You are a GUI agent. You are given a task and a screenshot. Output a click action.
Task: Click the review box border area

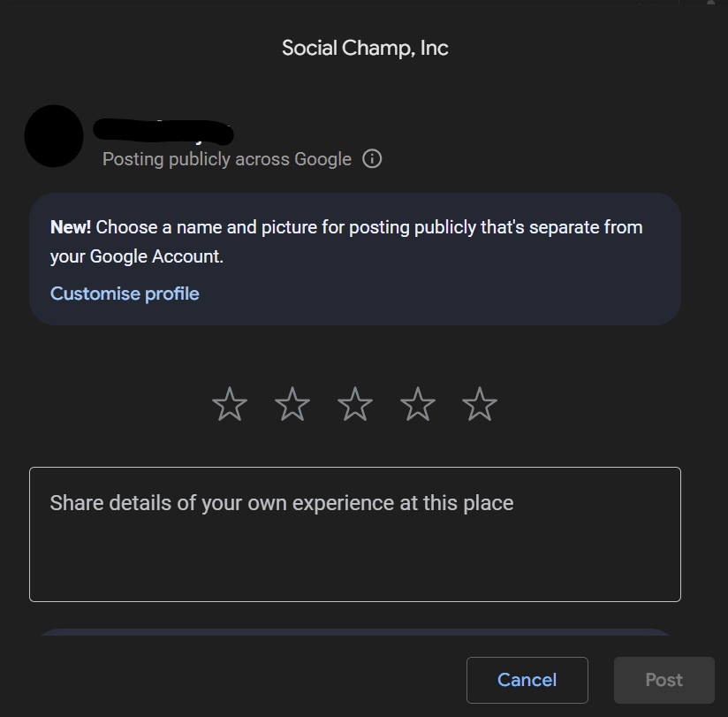click(x=354, y=466)
